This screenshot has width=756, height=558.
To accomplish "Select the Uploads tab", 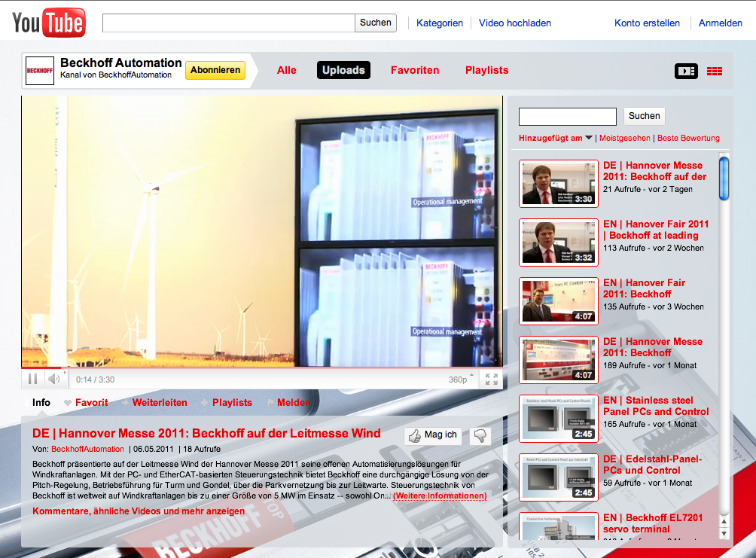I will point(343,71).
